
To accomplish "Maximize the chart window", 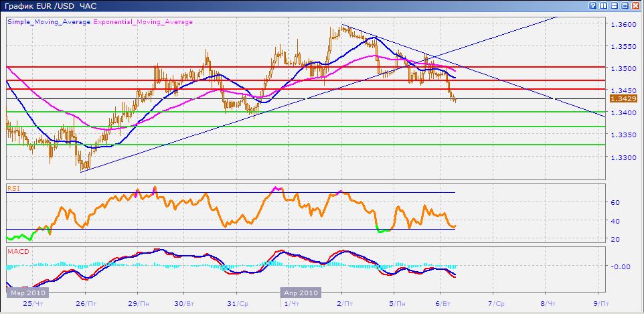I will (x=625, y=5).
